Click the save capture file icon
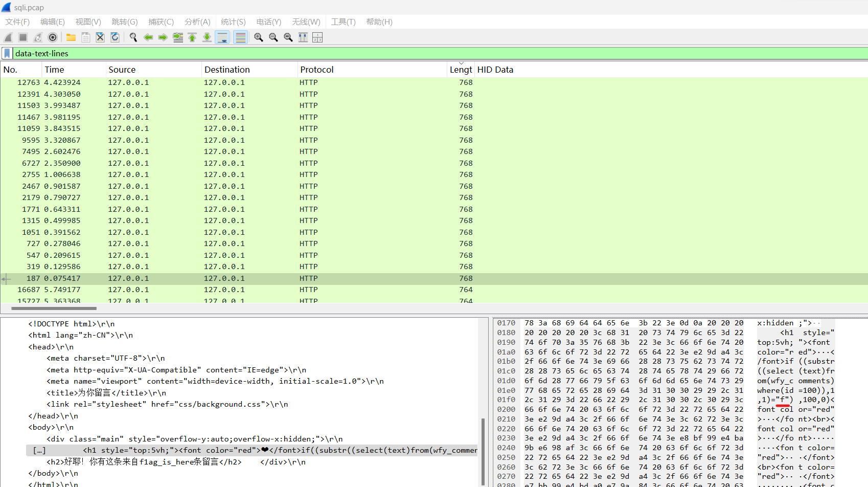868x487 pixels. click(86, 37)
